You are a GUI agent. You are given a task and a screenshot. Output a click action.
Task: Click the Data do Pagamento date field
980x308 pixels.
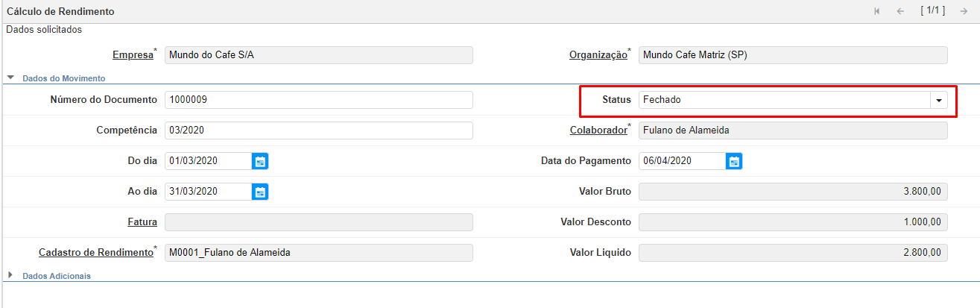tap(680, 161)
